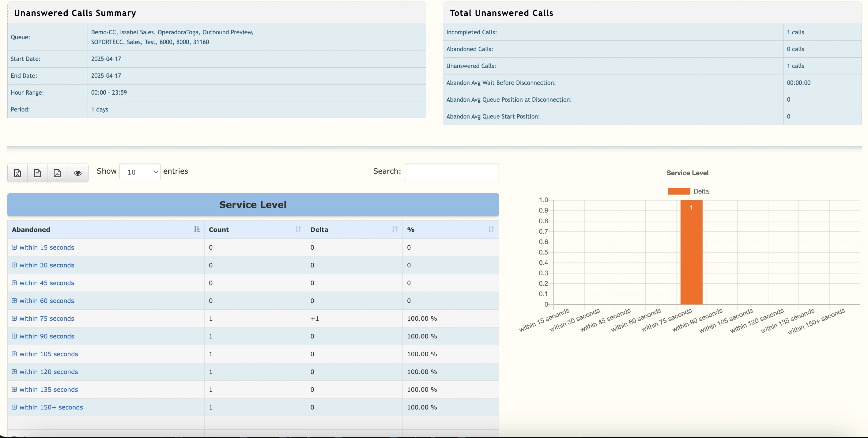Sort the percentage column
The image size is (868, 438).
click(491, 229)
